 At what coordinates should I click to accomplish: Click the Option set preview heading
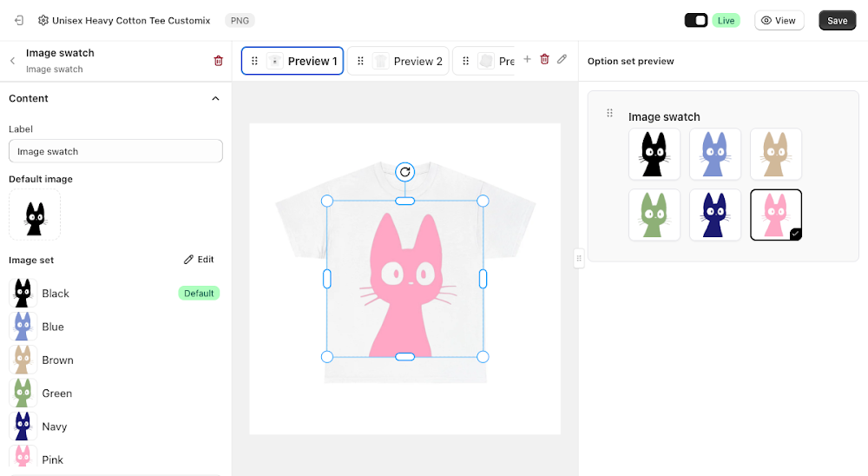(630, 61)
